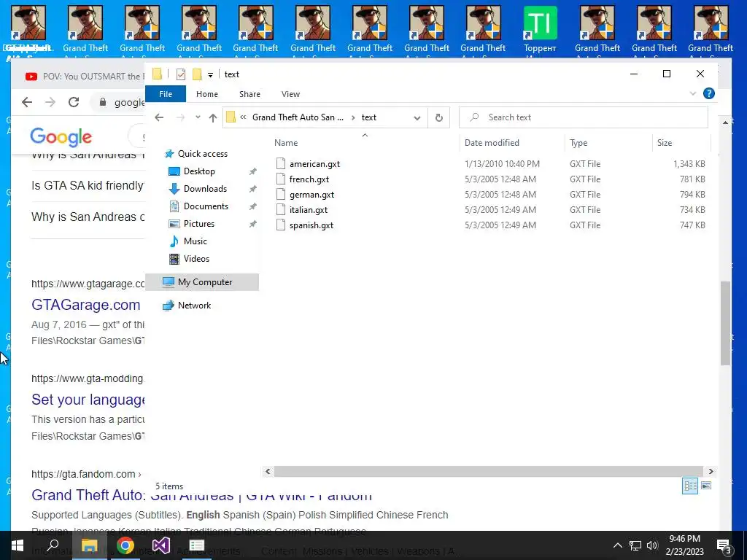Image resolution: width=747 pixels, height=560 pixels.
Task: Go up one folder level in Explorer
Action: coord(213,117)
